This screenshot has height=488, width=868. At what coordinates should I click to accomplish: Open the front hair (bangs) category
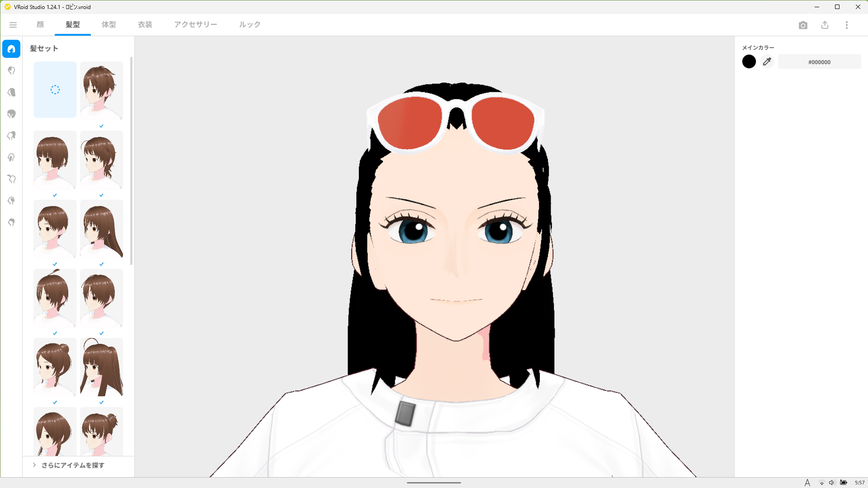(x=11, y=70)
